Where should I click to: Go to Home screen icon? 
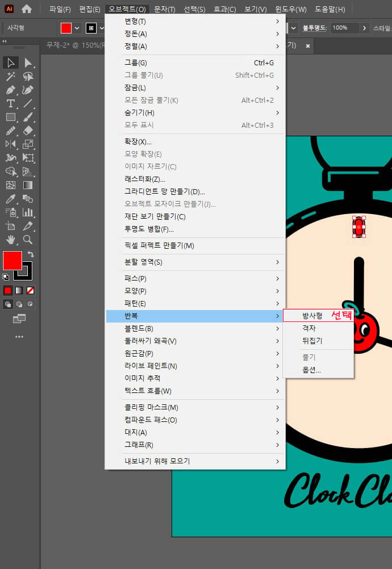27,9
